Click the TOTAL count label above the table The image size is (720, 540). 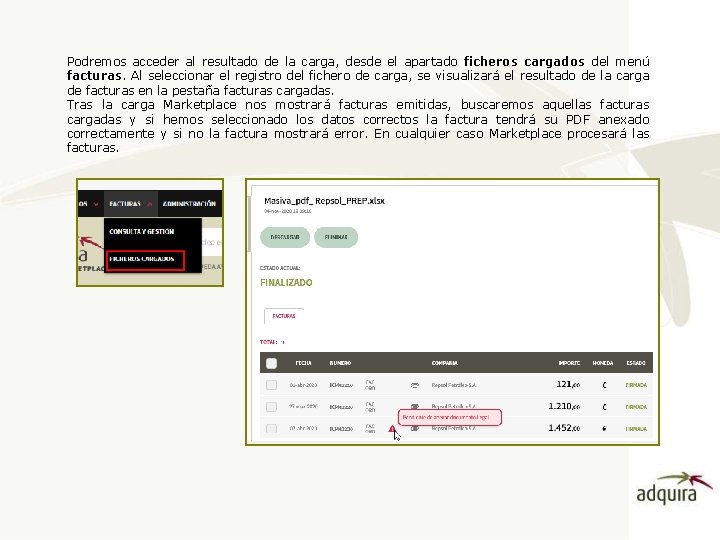[272, 342]
